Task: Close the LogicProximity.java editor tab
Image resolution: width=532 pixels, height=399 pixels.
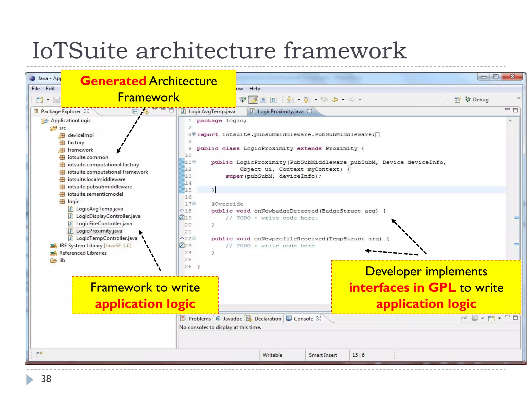Action: pos(309,111)
